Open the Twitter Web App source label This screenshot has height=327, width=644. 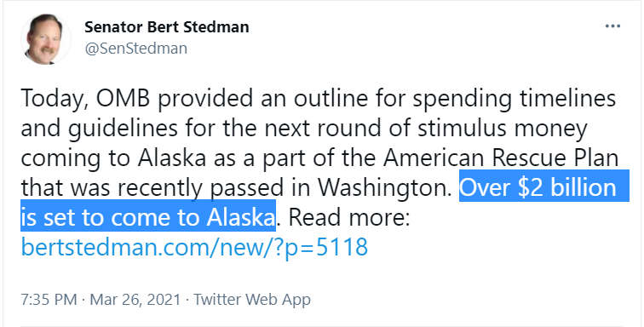pyautogui.click(x=252, y=300)
